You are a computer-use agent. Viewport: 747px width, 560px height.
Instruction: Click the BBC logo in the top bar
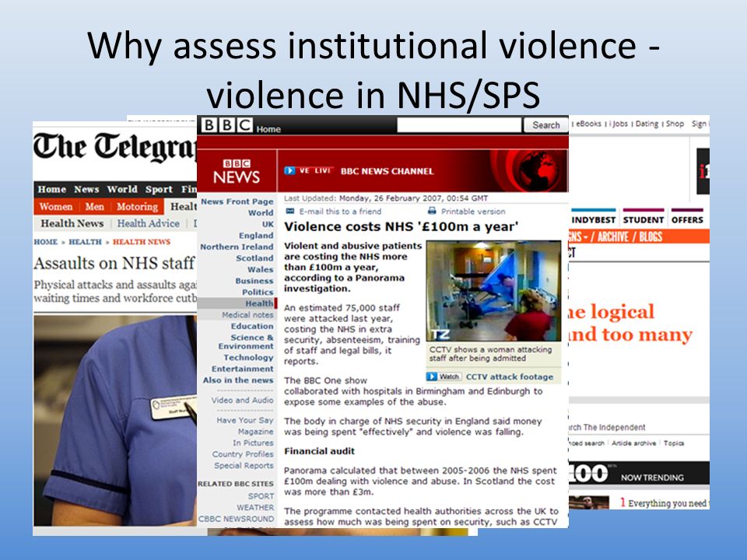pos(226,124)
